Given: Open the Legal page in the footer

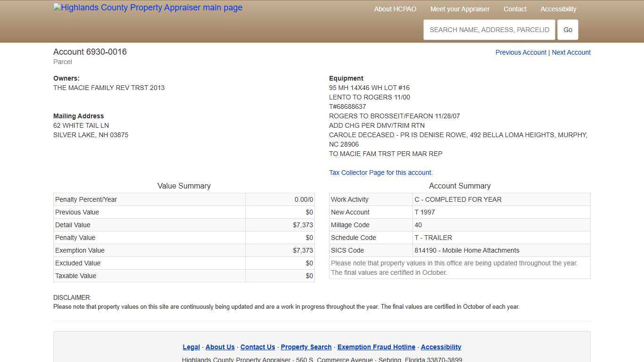Looking at the screenshot, I should pos(191,347).
